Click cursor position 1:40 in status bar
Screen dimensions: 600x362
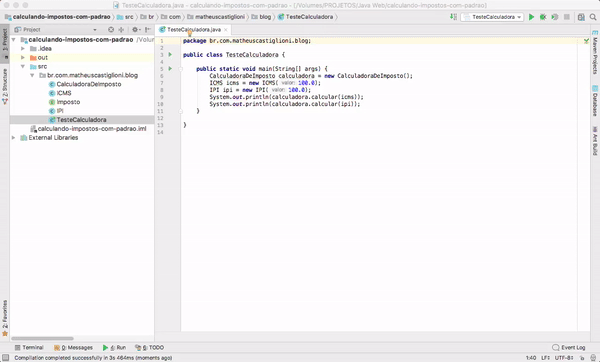[x=531, y=358]
